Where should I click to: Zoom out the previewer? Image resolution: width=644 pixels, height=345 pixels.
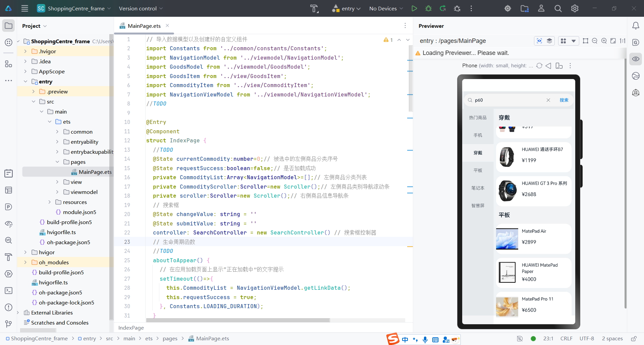(595, 41)
